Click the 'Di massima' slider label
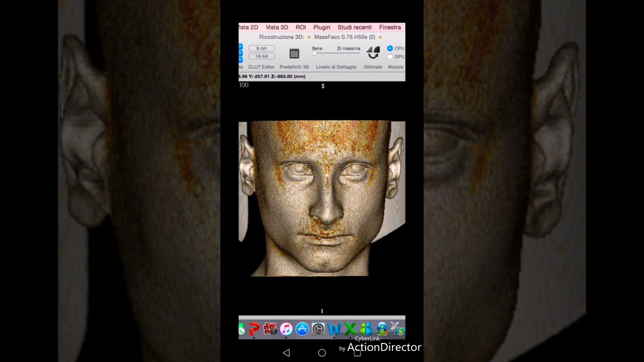Screen dimensions: 644x362 [349, 48]
